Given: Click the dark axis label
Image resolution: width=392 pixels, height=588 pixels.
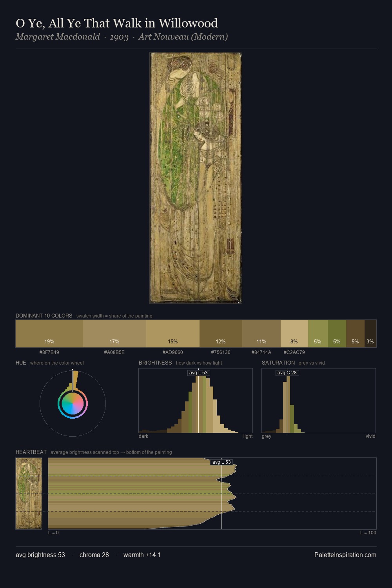Looking at the screenshot, I should (143, 436).
